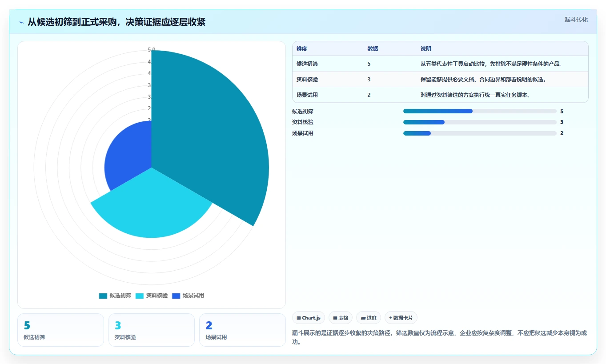
Task: Open the 场景试用 data card showing 2
Action: click(x=242, y=330)
